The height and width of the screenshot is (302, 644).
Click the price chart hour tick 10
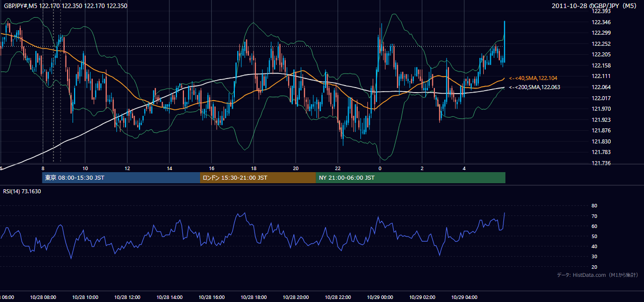tap(85, 168)
